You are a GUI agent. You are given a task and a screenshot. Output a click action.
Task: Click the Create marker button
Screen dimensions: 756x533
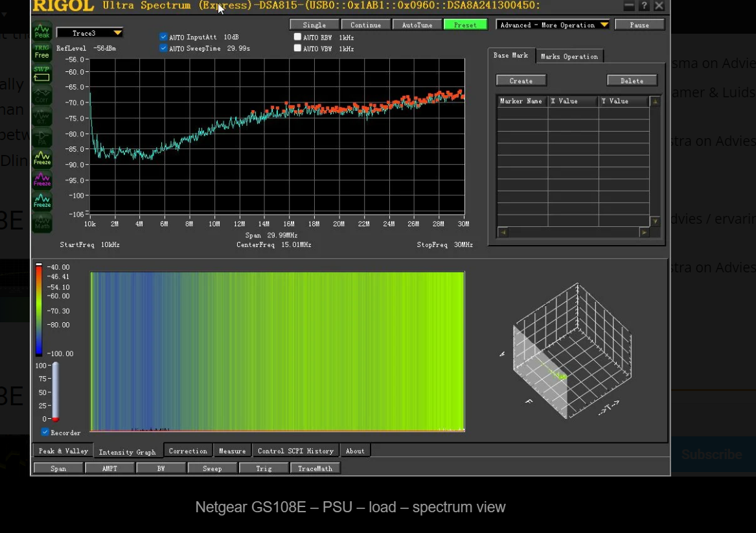pyautogui.click(x=521, y=80)
